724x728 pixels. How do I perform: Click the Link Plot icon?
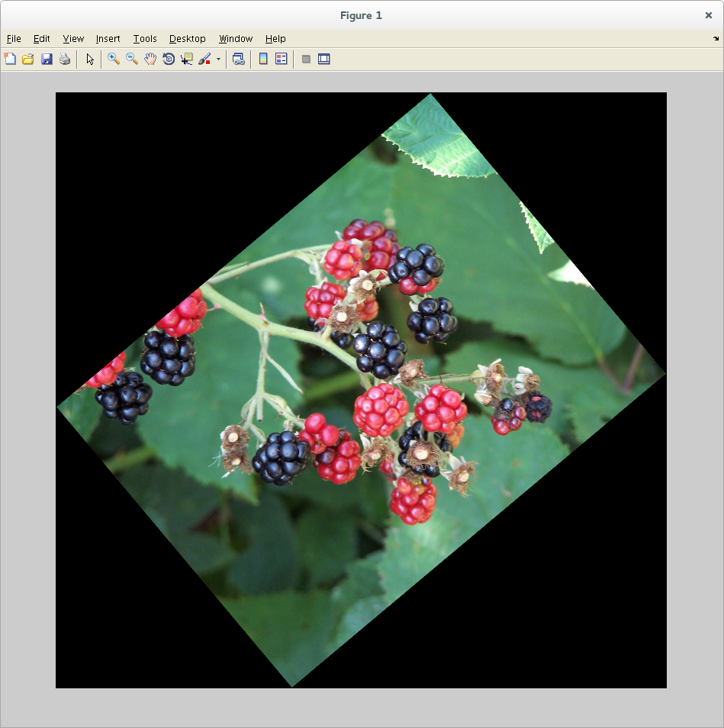[239, 59]
